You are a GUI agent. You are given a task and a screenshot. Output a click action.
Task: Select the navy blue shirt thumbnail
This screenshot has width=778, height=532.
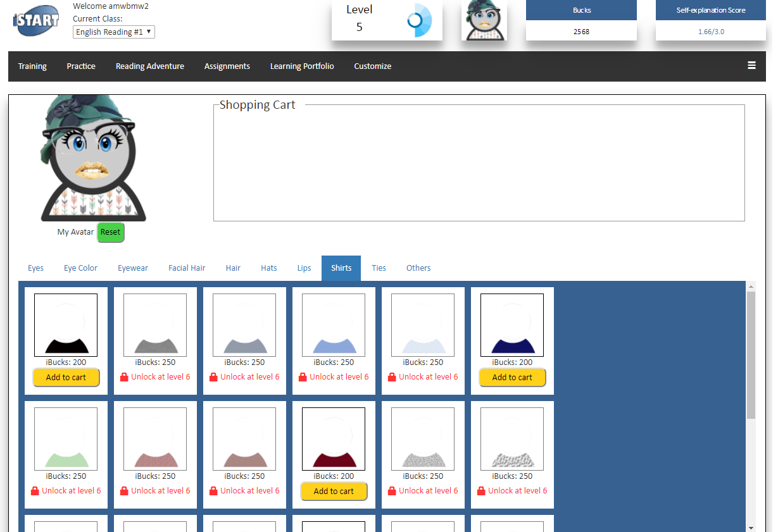click(x=511, y=325)
